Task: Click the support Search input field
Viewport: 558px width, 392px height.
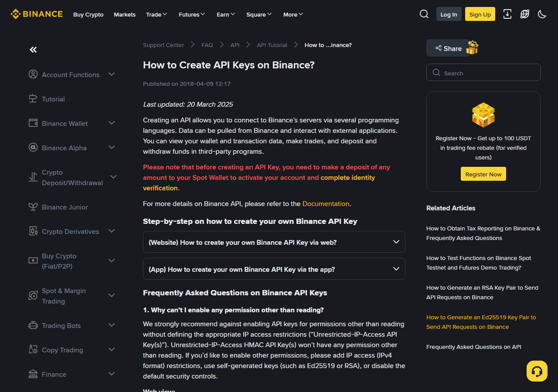Action: (483, 72)
